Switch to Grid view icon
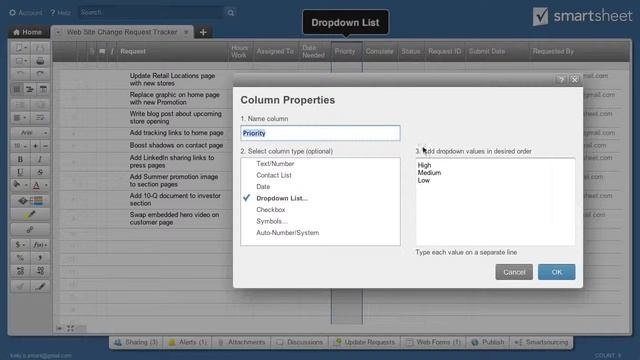The height and width of the screenshot is (360, 640). pos(17,89)
